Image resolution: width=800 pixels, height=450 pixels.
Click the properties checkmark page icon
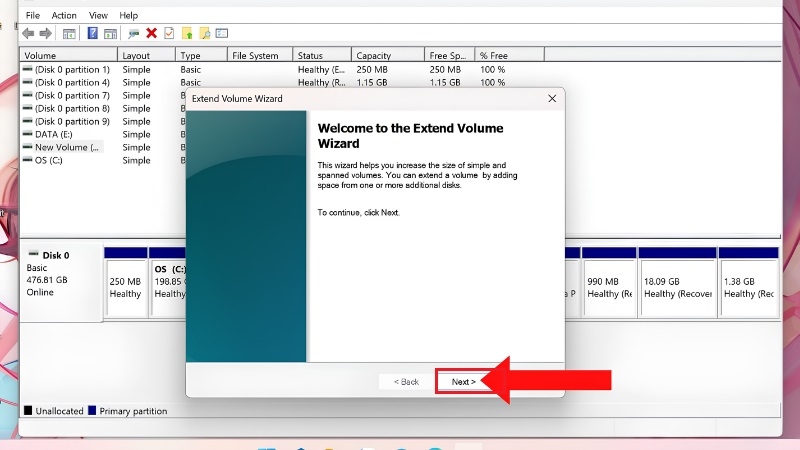[169, 34]
